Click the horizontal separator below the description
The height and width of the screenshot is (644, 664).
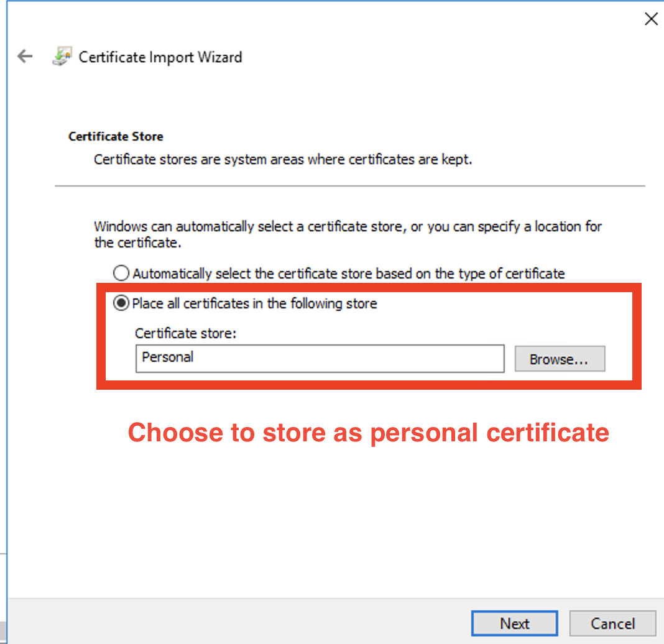349,186
